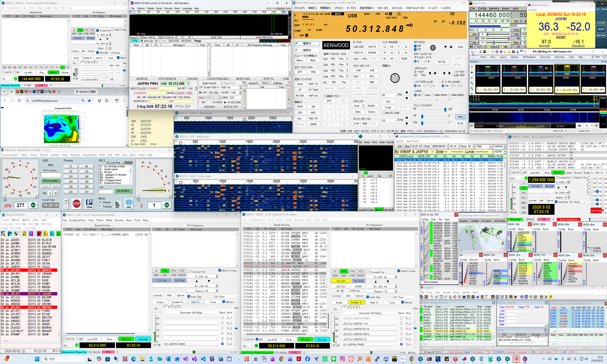
Task: Reload the muf599.teyateya.com page
Action: [19, 101]
